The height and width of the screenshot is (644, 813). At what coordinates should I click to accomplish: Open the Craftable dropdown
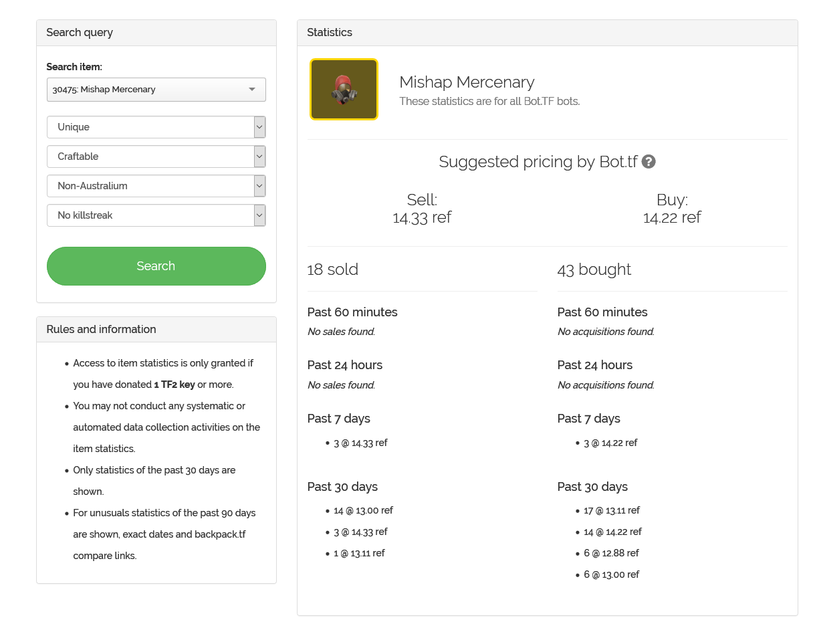click(156, 156)
